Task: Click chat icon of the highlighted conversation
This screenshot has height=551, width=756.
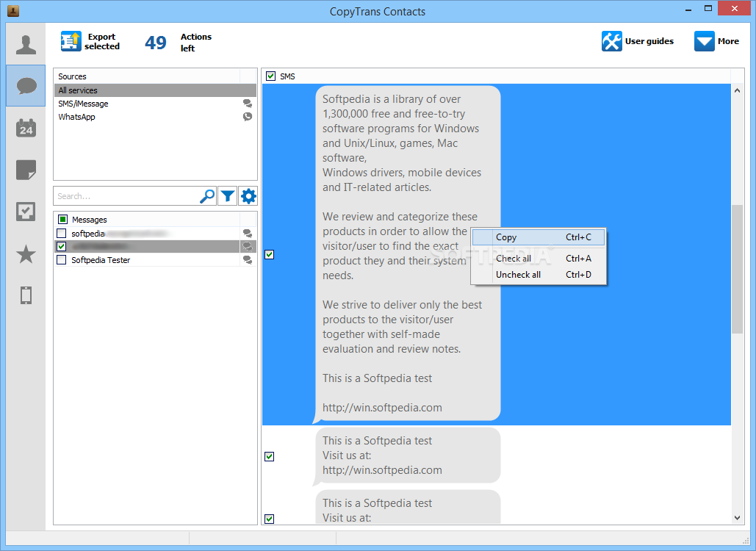Action: point(248,246)
